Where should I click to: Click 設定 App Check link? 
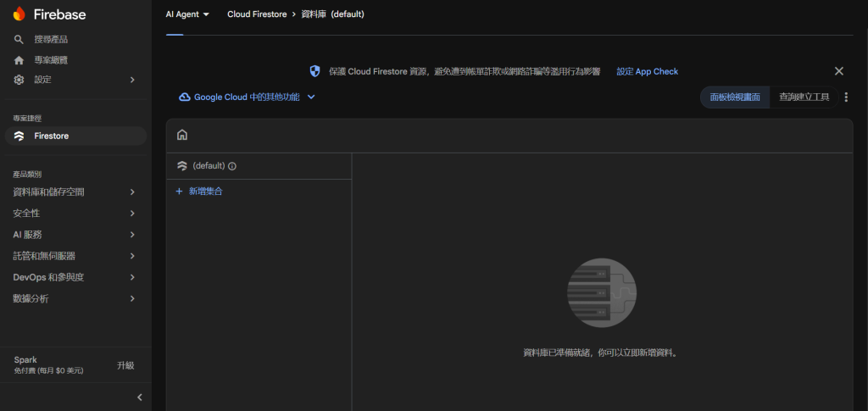point(647,71)
